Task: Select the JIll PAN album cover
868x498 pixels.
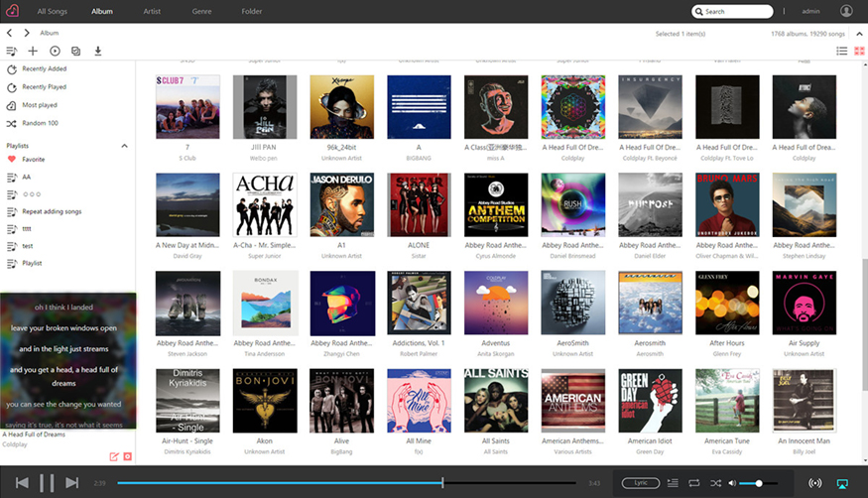Action: coord(265,107)
